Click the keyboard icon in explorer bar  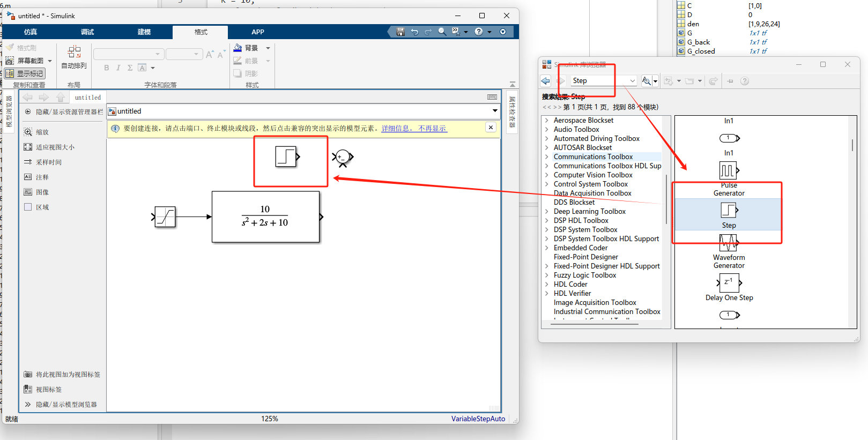click(492, 97)
